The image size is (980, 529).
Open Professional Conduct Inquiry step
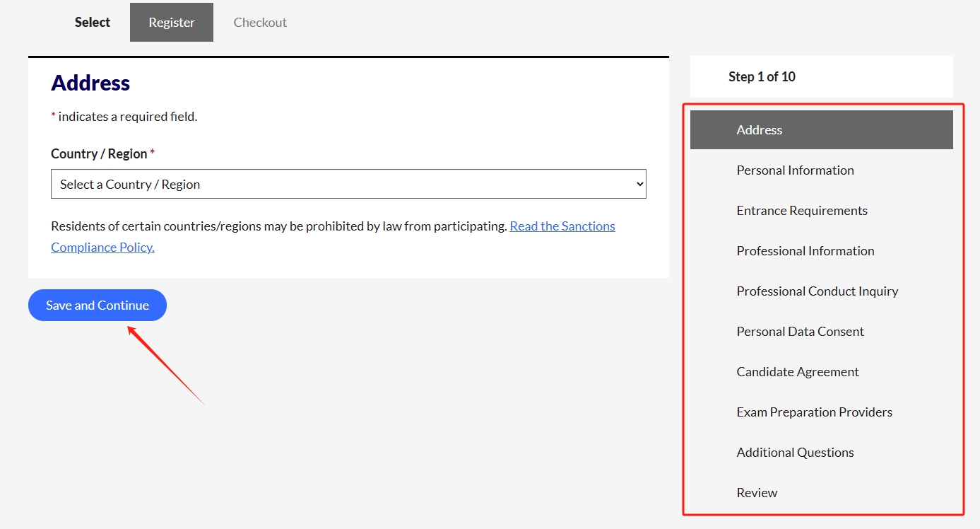817,291
